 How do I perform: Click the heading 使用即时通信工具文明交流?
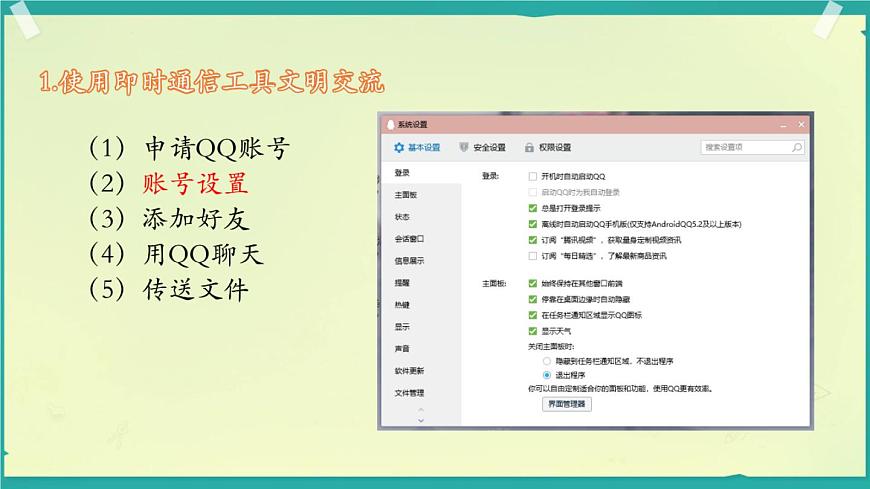click(221, 82)
